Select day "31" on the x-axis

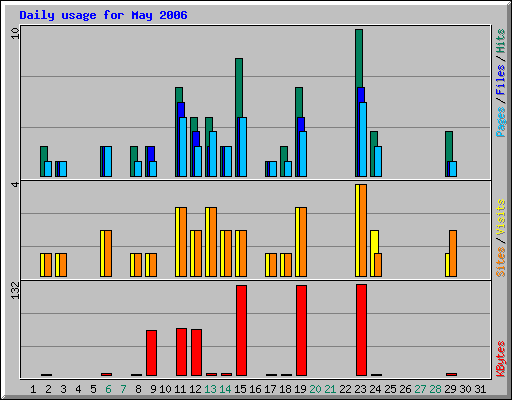[480, 389]
